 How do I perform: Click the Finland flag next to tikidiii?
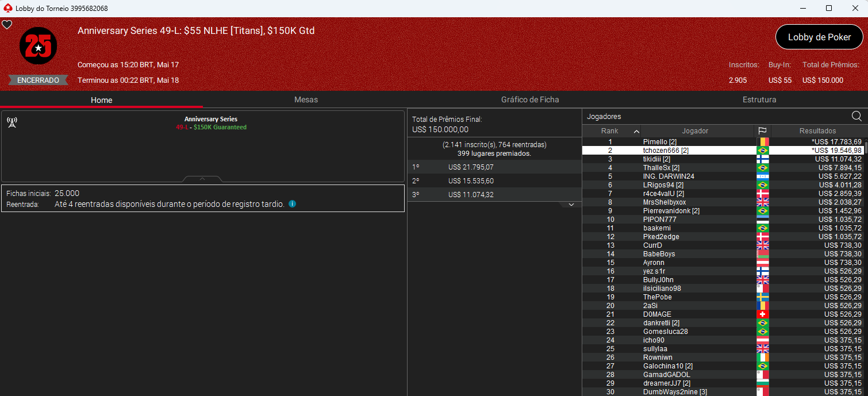coord(763,159)
